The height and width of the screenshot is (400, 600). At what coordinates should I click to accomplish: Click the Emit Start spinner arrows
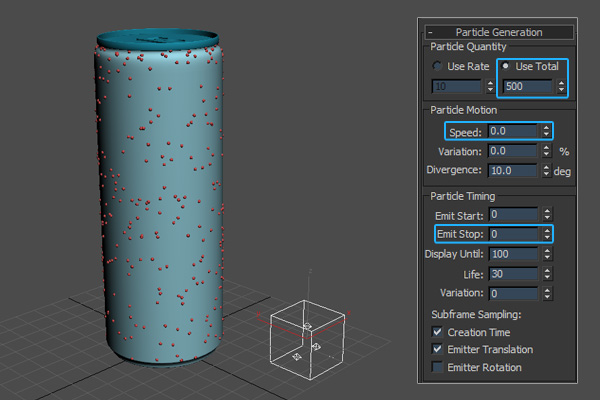(546, 214)
